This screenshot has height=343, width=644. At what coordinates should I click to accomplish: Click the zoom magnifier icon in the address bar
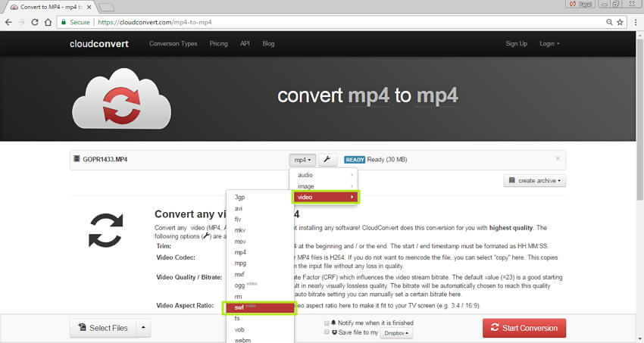609,22
